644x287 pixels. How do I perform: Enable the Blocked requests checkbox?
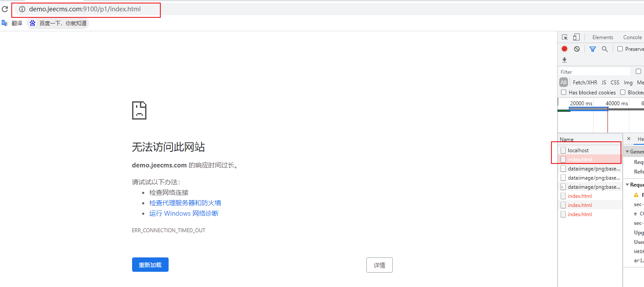pyautogui.click(x=623, y=92)
